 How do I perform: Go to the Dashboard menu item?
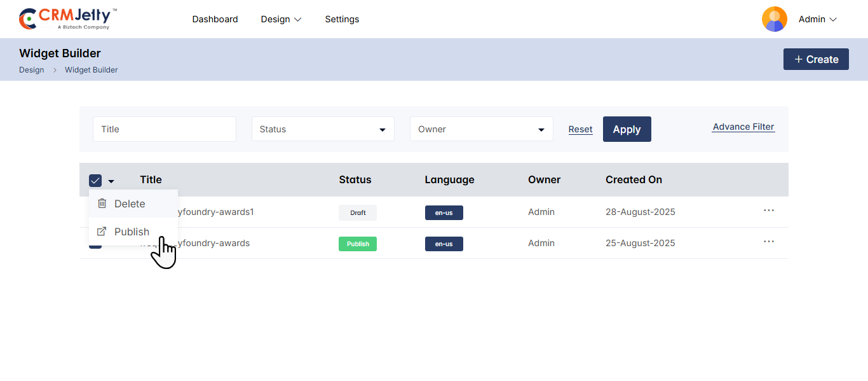[x=215, y=19]
